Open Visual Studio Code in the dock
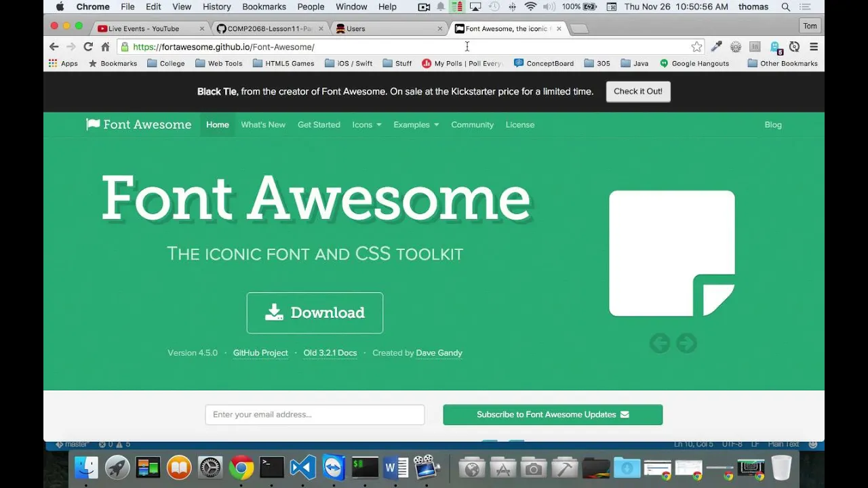The width and height of the screenshot is (868, 488). (302, 468)
